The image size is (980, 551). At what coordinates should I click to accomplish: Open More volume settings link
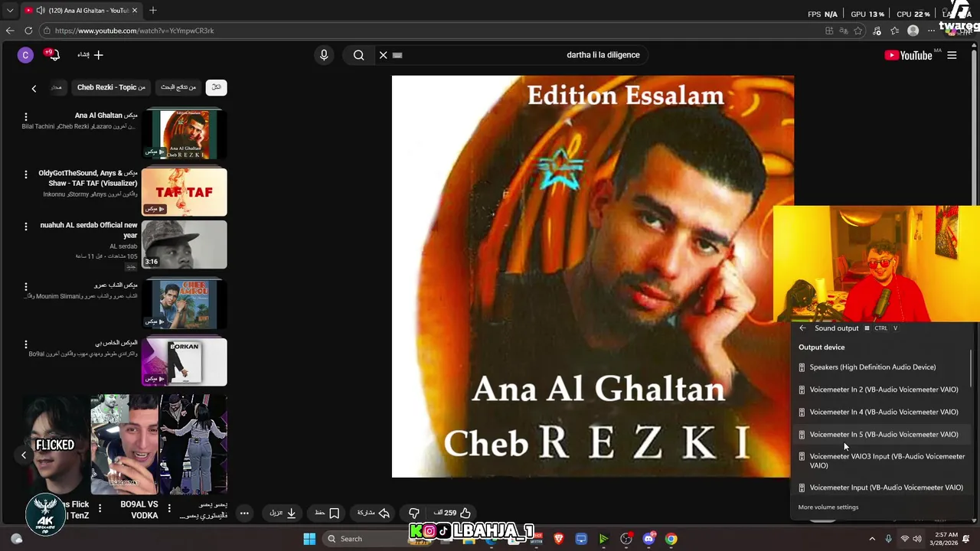point(828,507)
